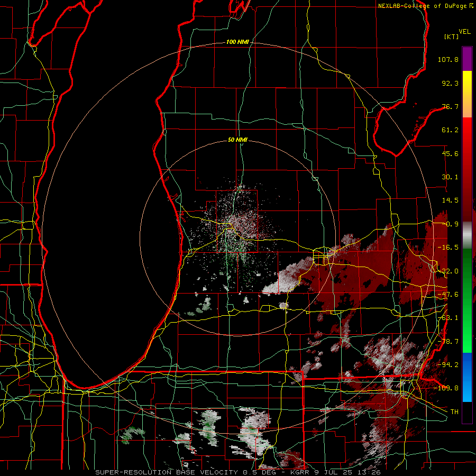
Task: Click the -94.2 scale value
Action: 448,365
